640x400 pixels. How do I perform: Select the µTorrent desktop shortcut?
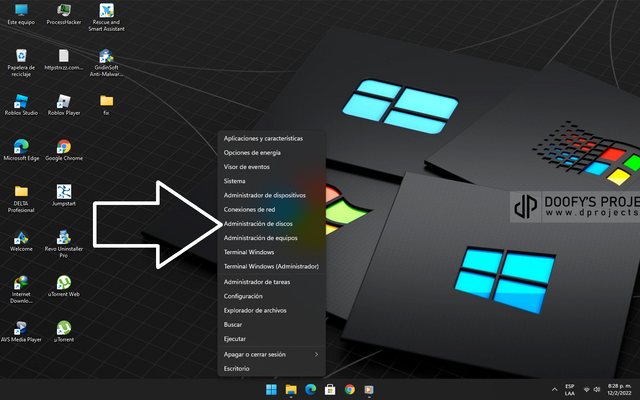[64, 331]
